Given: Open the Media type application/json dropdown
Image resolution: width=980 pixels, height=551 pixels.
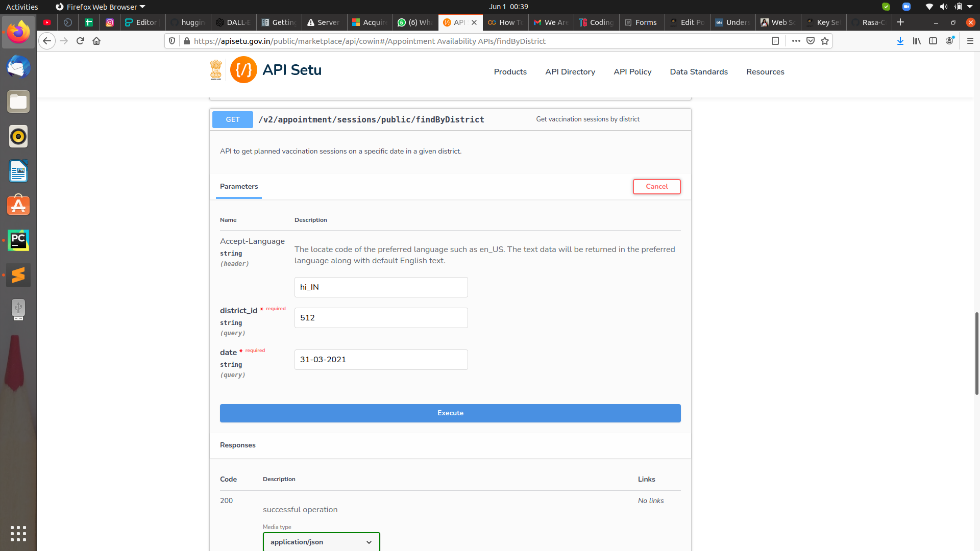Looking at the screenshot, I should (321, 542).
